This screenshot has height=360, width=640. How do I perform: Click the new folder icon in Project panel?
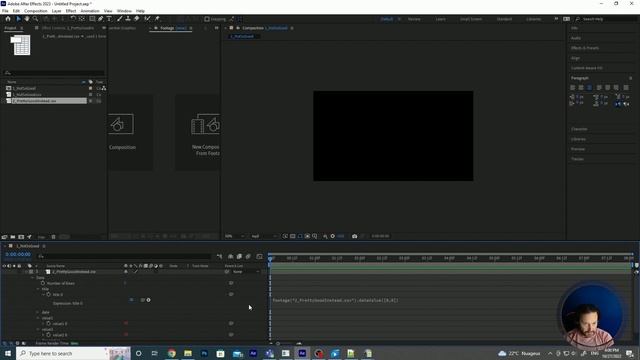(13, 237)
